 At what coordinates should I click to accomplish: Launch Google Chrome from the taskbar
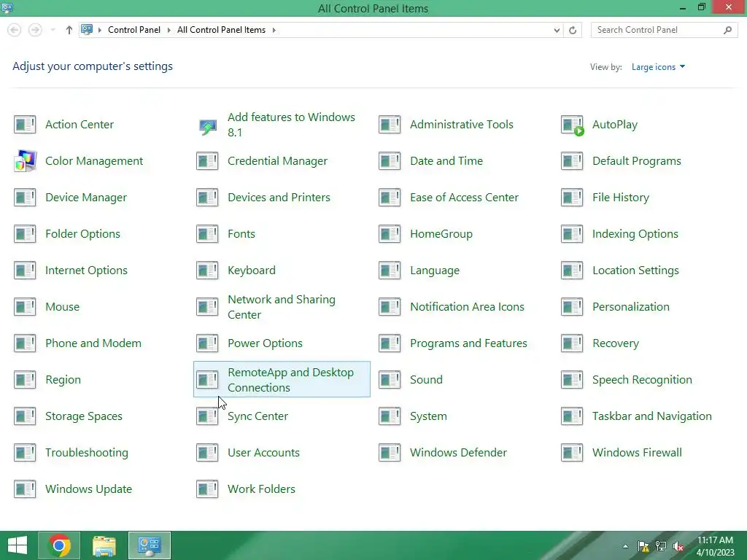pos(59,545)
